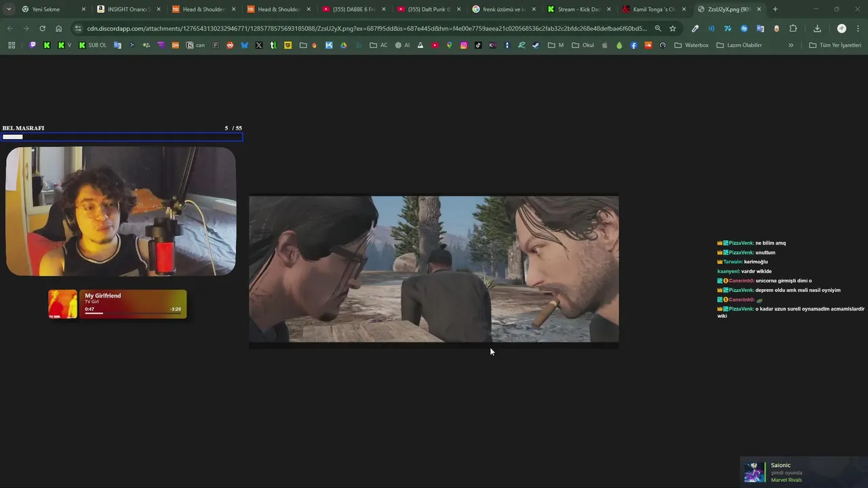Open the Waterbox bookmarks folder

click(x=692, y=45)
